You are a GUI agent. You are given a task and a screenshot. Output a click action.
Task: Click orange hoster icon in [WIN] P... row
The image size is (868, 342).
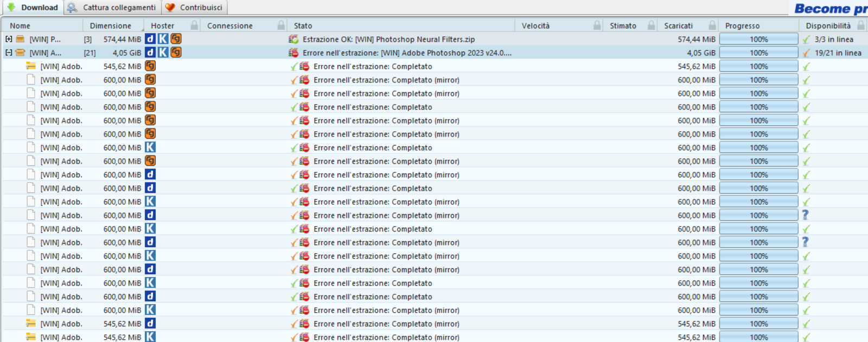tap(176, 39)
